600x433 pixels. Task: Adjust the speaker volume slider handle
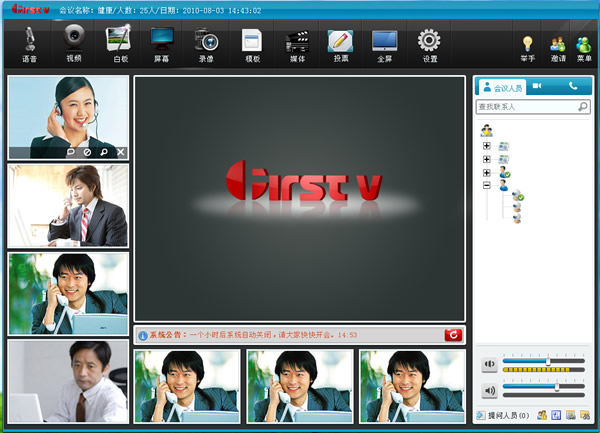pyautogui.click(x=557, y=387)
